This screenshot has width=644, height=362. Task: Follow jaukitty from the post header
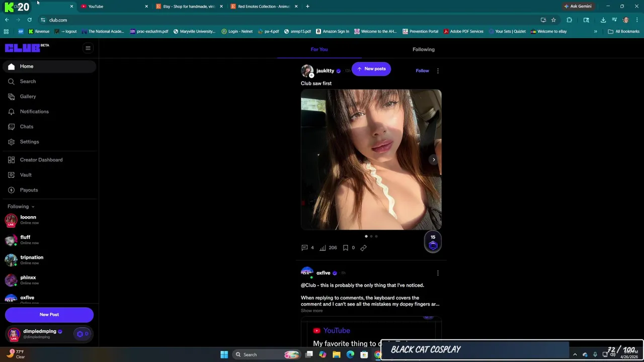tap(422, 71)
